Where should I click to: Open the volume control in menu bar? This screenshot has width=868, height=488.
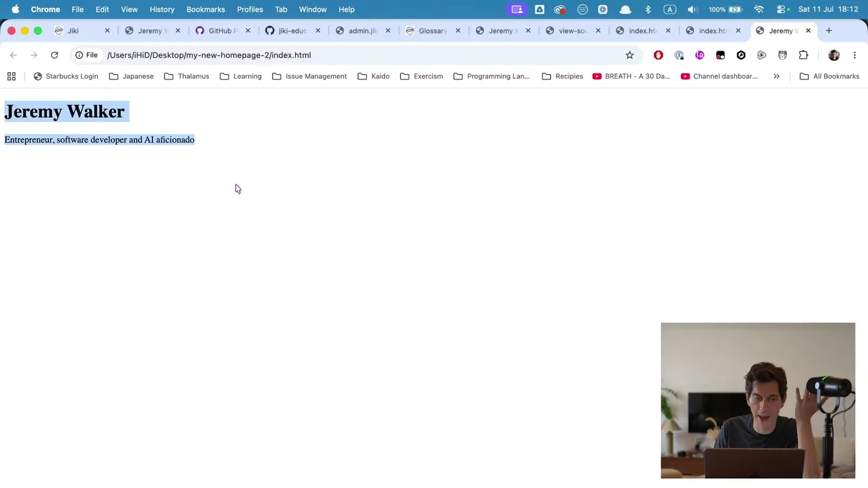692,9
